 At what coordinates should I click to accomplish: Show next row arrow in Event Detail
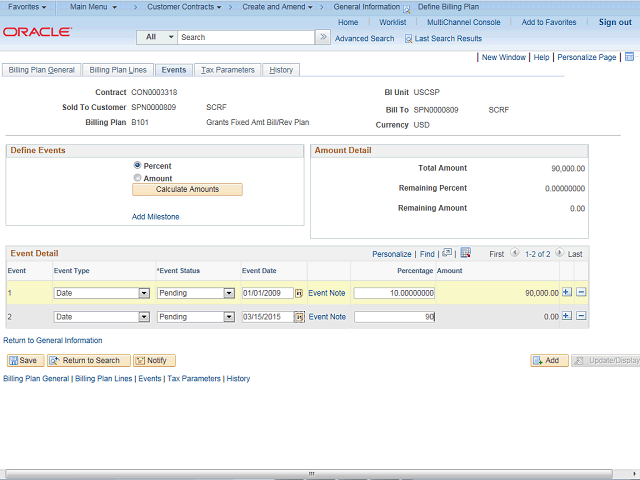point(560,254)
